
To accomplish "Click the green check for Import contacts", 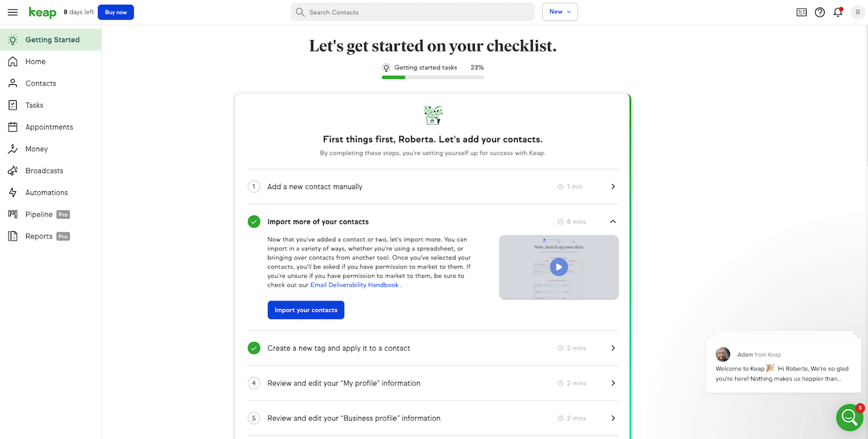I will click(254, 221).
